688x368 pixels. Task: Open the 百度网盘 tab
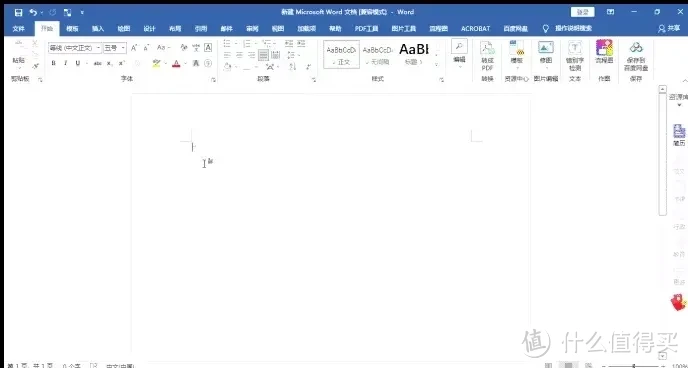click(516, 29)
